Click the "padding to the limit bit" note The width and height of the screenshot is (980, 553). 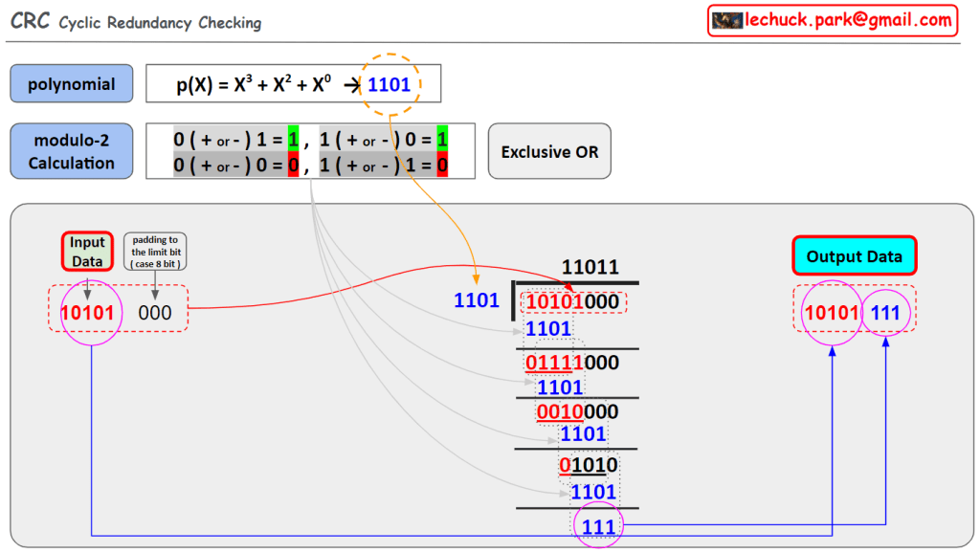point(154,251)
